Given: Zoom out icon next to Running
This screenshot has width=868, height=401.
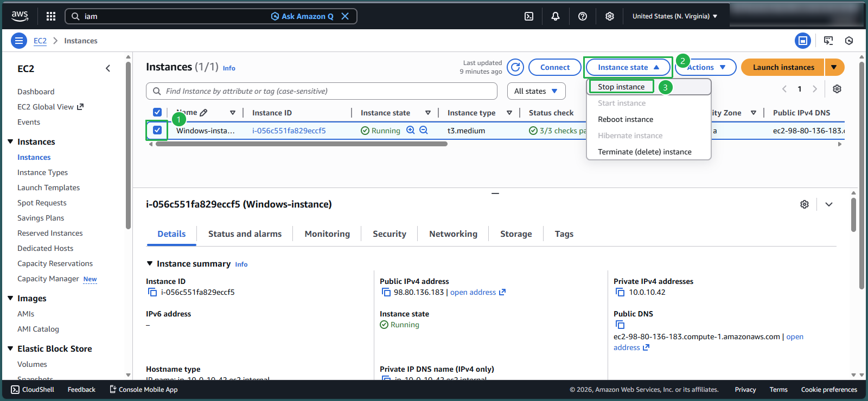Looking at the screenshot, I should [x=424, y=130].
